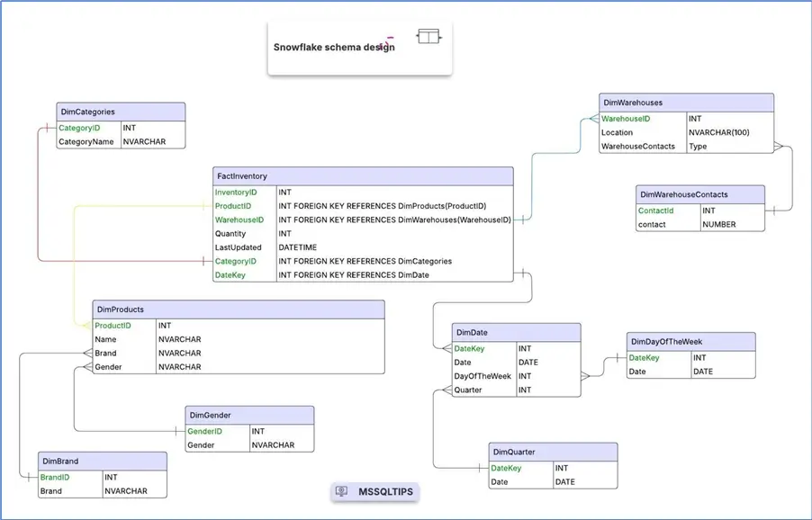
Task: Click the Date field in DimQuarter
Action: (500, 481)
